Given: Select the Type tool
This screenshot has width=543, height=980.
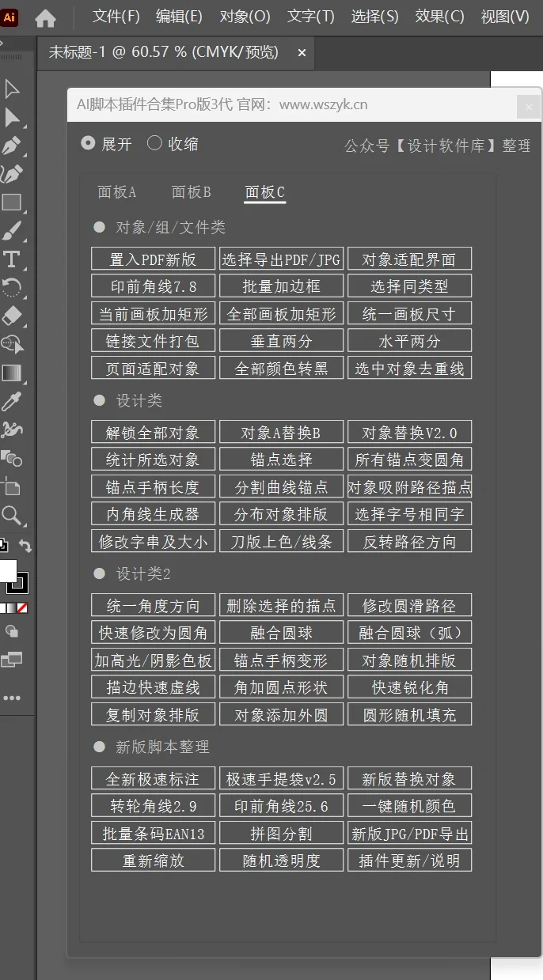Looking at the screenshot, I should [12, 259].
